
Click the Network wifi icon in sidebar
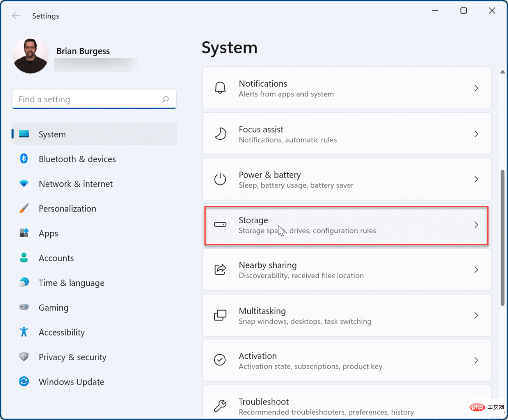[24, 183]
